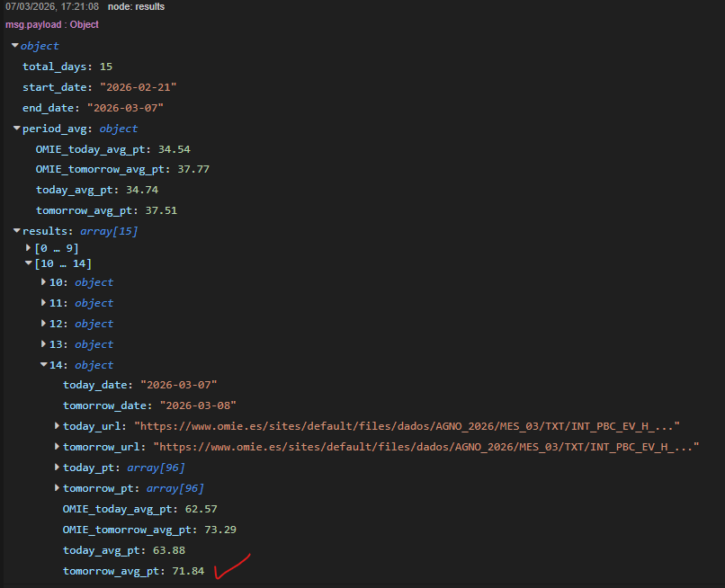Collapse the [10 … 14] range

pos(29,263)
